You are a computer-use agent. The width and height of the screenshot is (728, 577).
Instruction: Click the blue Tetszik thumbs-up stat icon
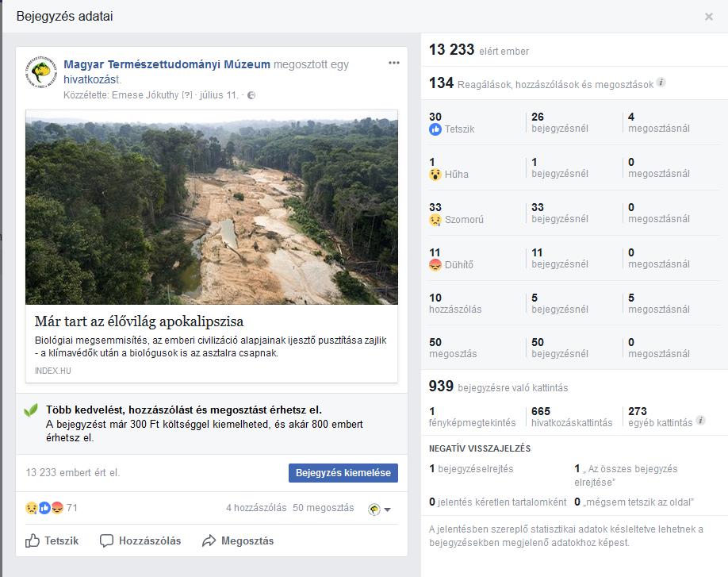click(435, 129)
